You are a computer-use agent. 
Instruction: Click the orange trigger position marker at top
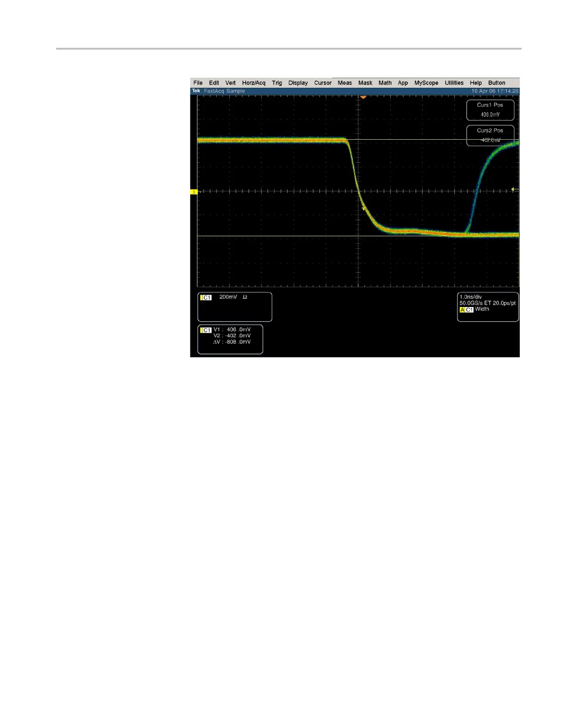363,97
